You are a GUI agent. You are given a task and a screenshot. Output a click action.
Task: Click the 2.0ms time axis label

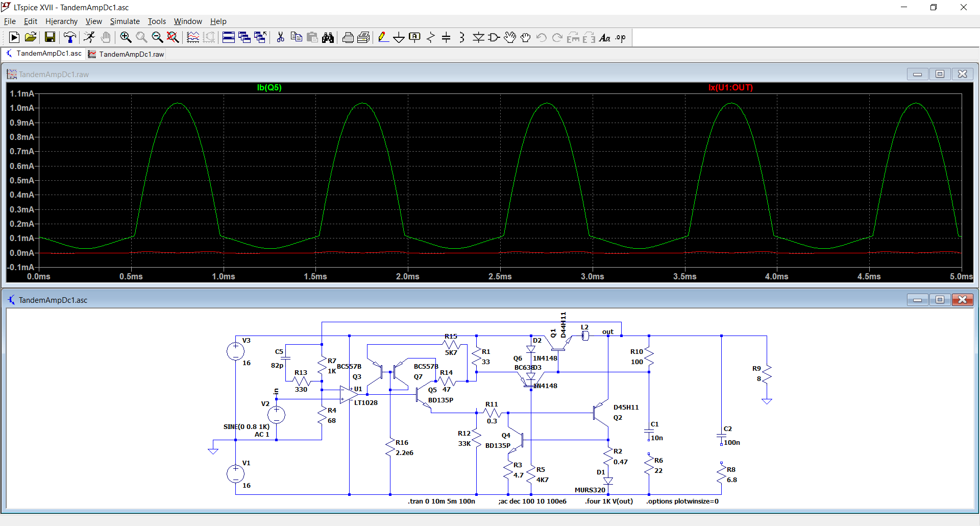tap(408, 276)
